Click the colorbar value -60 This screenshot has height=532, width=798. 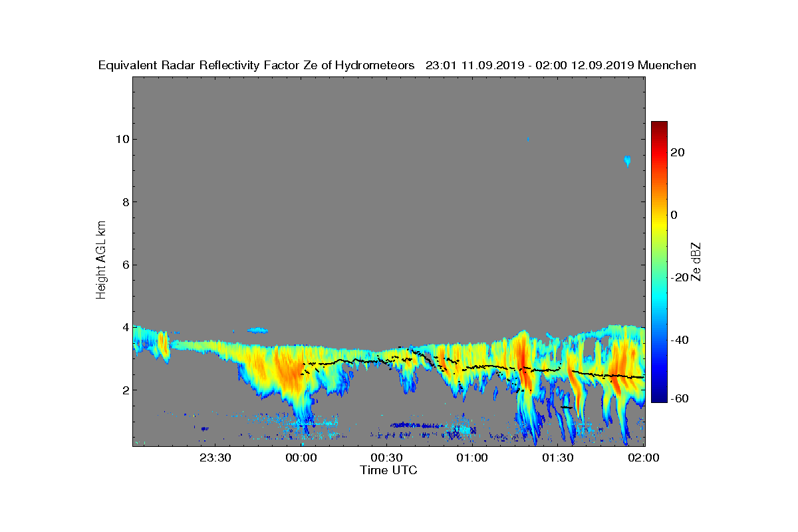click(680, 398)
